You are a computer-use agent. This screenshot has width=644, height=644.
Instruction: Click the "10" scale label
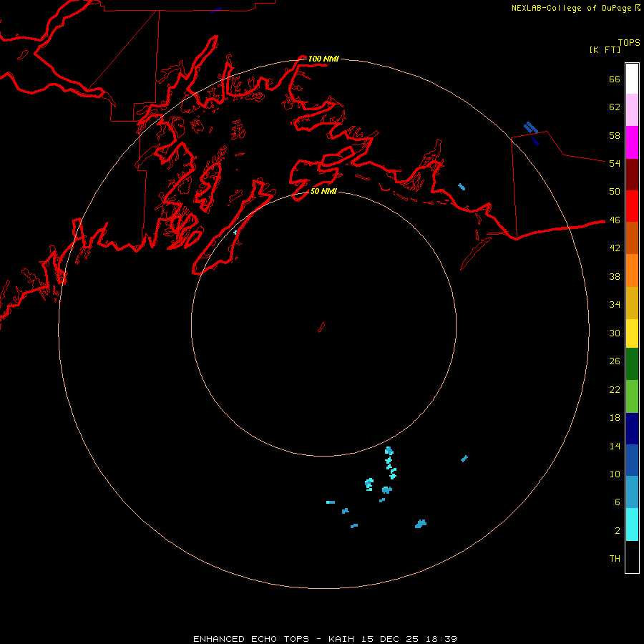[615, 474]
